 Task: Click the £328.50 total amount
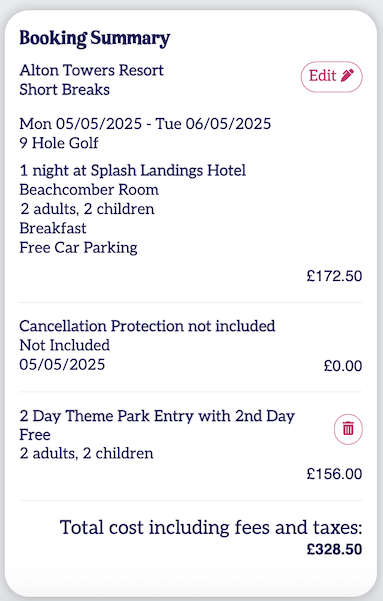tap(334, 549)
